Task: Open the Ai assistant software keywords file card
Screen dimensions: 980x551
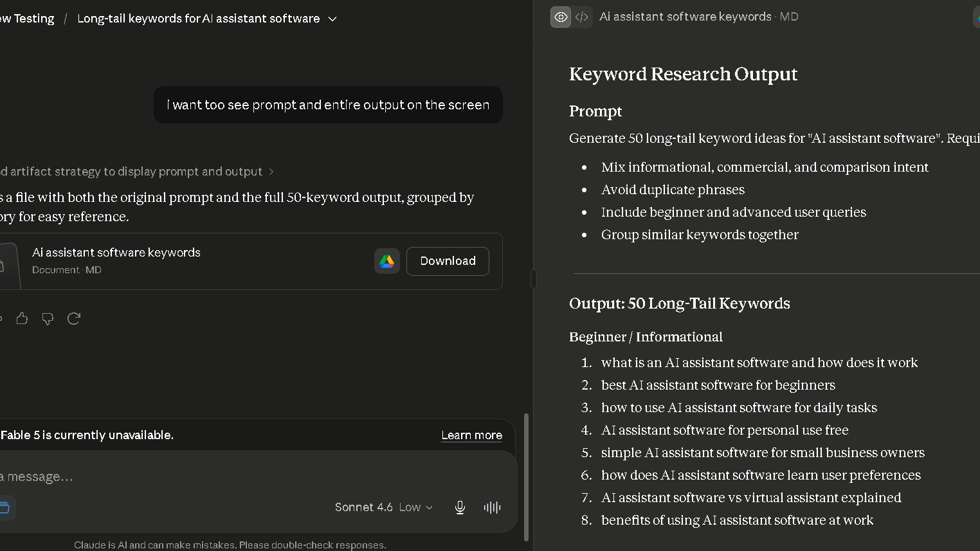Action: [251, 261]
